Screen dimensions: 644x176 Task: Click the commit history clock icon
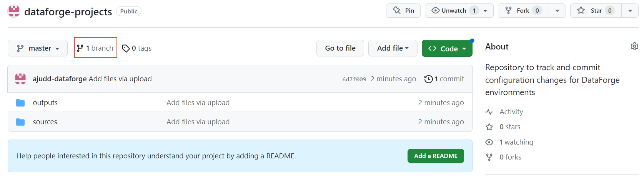coord(428,79)
